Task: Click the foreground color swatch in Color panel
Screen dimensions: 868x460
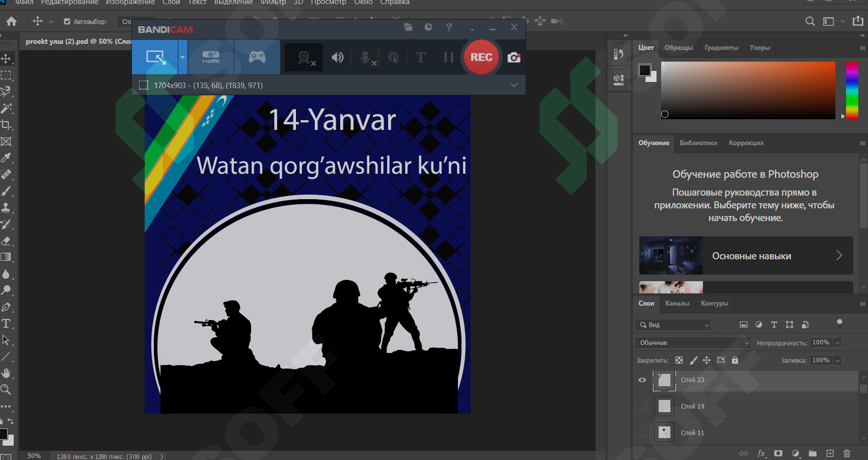Action: tap(644, 70)
